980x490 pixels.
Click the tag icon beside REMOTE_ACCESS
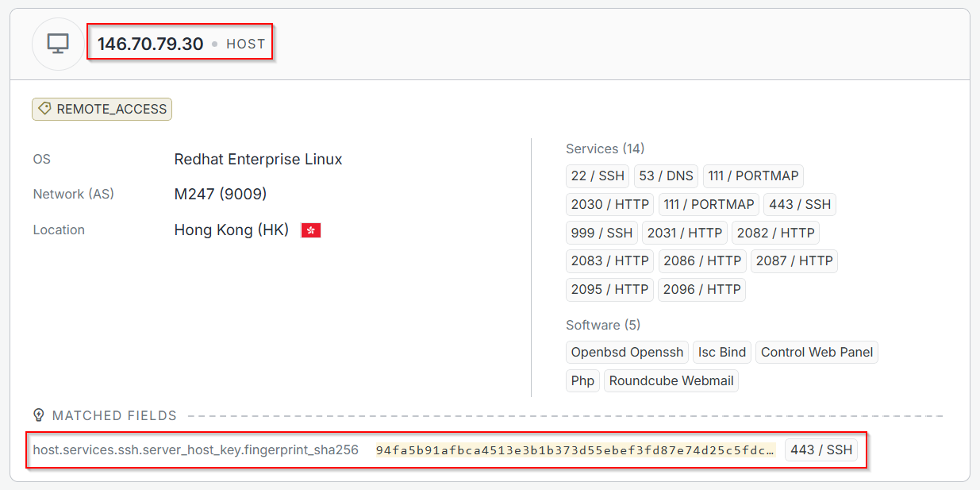(45, 109)
